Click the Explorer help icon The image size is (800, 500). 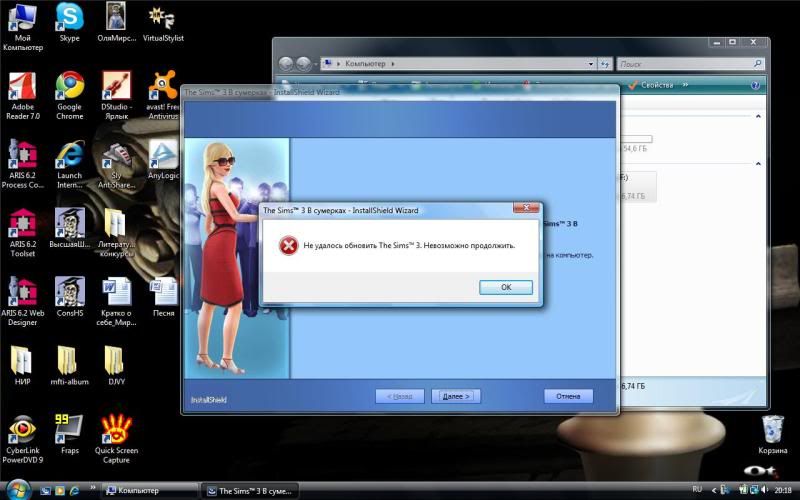coord(755,86)
